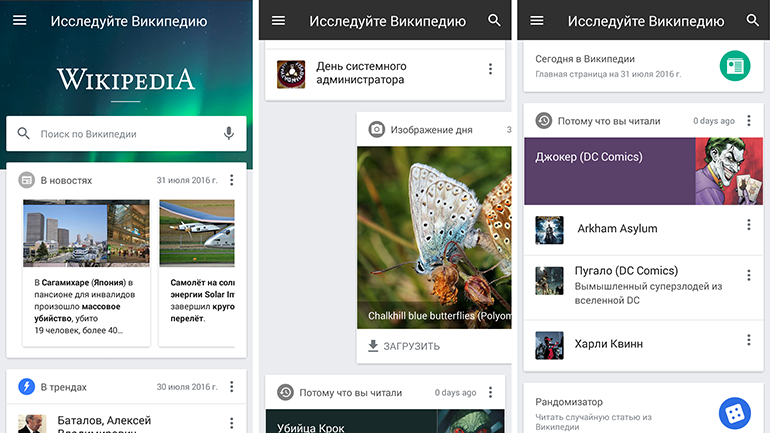770x433 pixels.
Task: Open overflow menu next to Баталов, Алексей
Action: pyautogui.click(x=231, y=423)
